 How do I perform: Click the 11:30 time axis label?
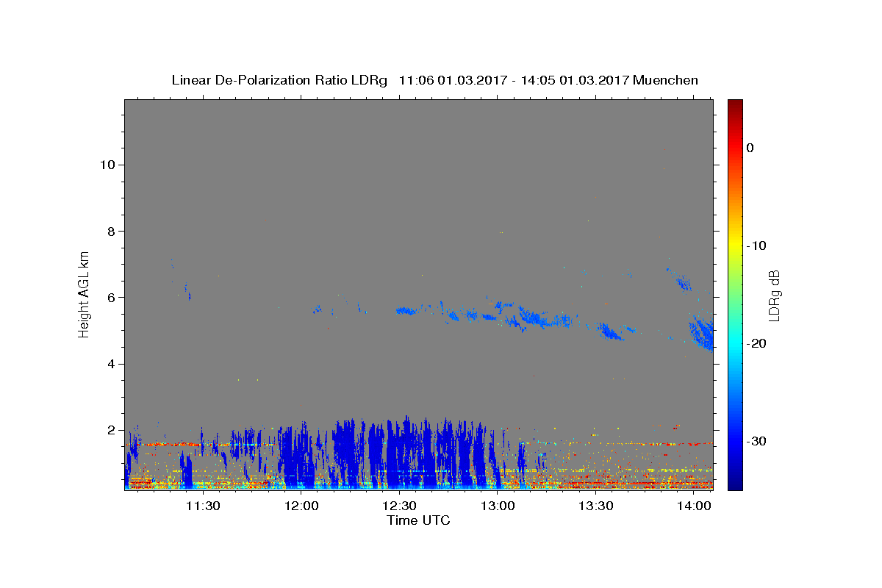[x=203, y=506]
